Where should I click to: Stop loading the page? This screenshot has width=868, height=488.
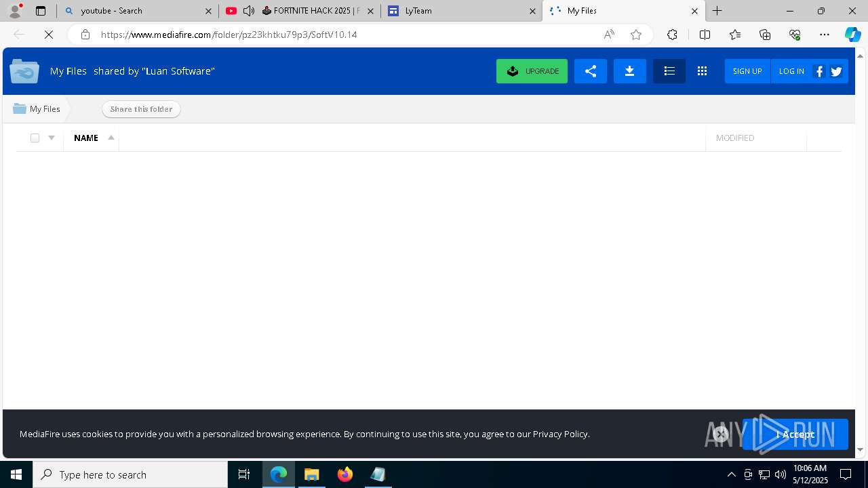point(49,35)
